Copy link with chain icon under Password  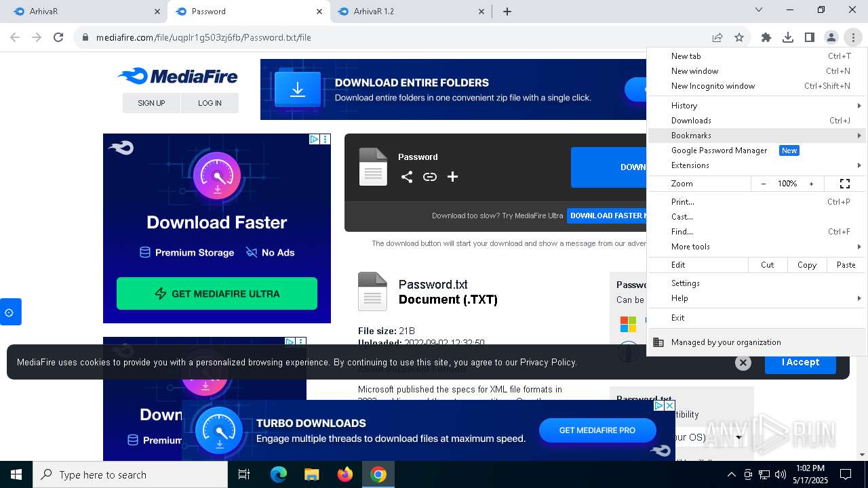[x=430, y=177]
